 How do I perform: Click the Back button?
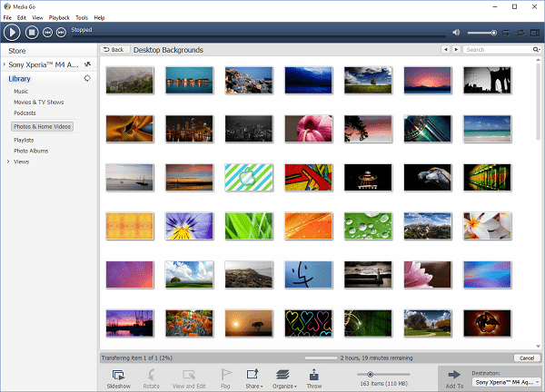(114, 50)
